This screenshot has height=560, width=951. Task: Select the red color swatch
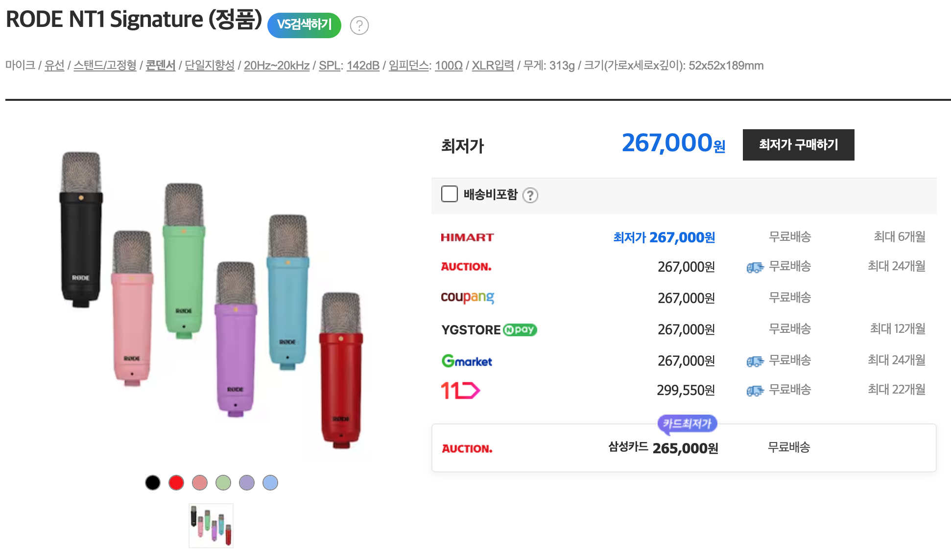coord(176,483)
